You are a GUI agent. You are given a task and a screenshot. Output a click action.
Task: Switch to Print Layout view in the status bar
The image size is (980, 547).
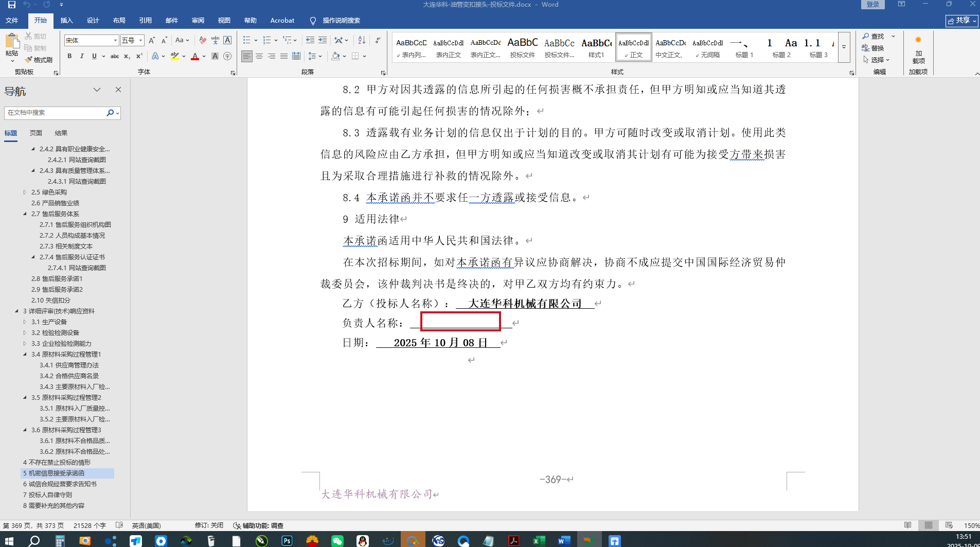[929, 525]
